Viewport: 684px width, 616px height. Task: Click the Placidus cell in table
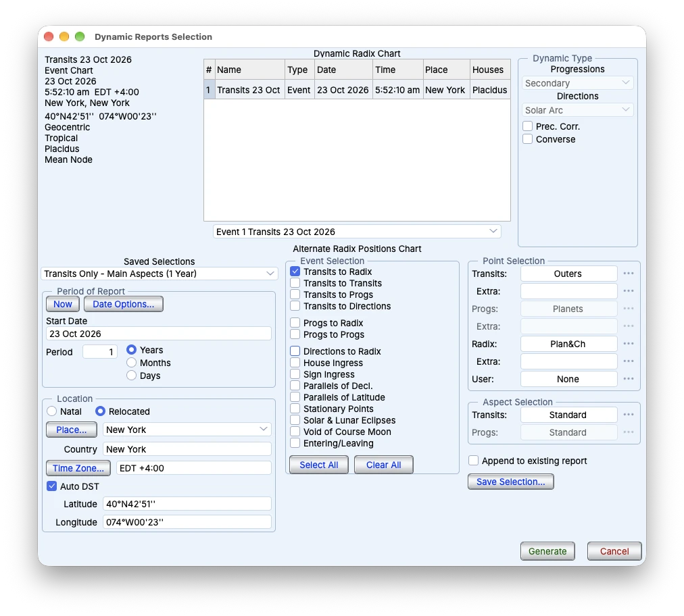click(489, 90)
